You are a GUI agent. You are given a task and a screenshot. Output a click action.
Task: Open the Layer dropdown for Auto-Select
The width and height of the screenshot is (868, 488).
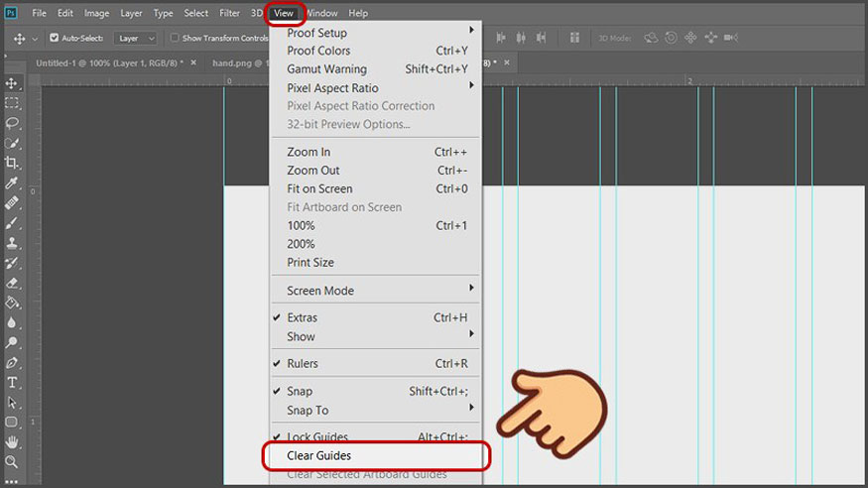click(136, 38)
